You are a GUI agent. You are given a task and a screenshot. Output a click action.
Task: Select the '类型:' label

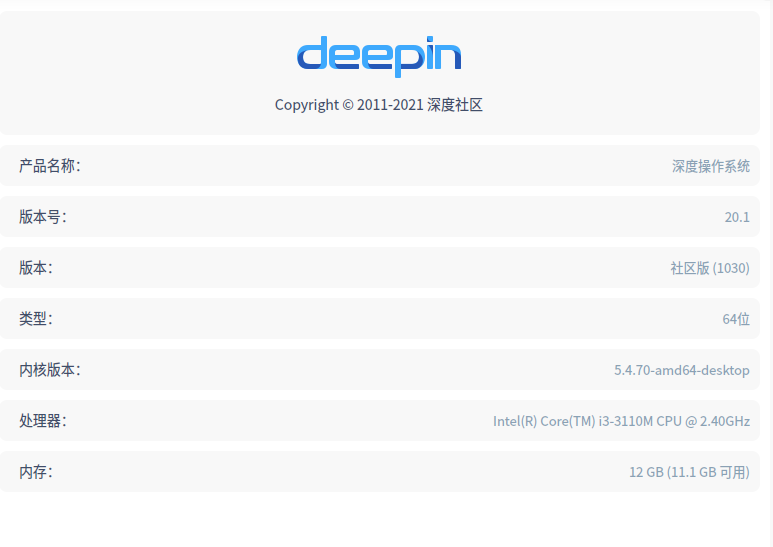[36, 319]
